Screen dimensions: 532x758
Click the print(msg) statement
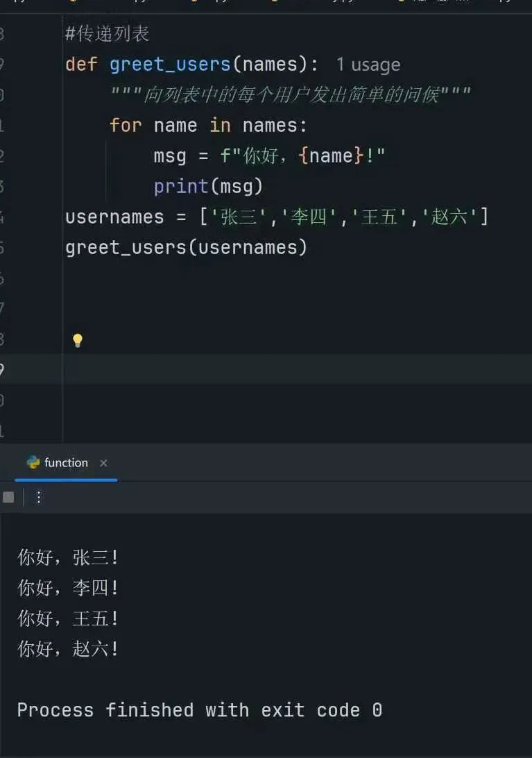pyautogui.click(x=208, y=186)
